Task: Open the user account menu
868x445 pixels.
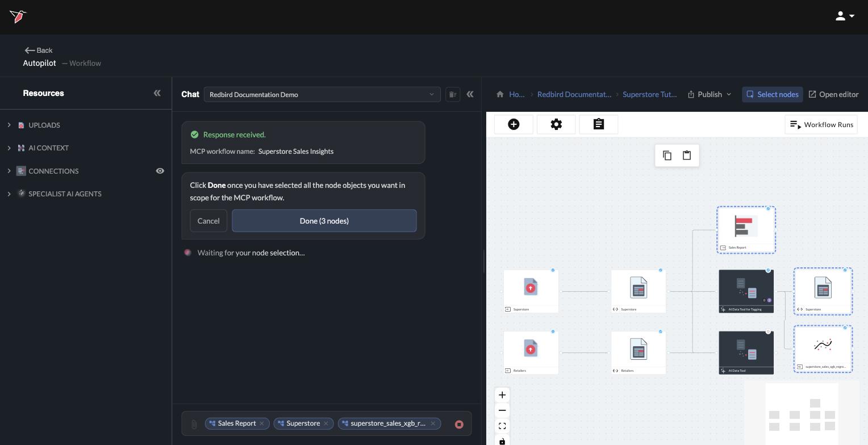Action: tap(845, 16)
